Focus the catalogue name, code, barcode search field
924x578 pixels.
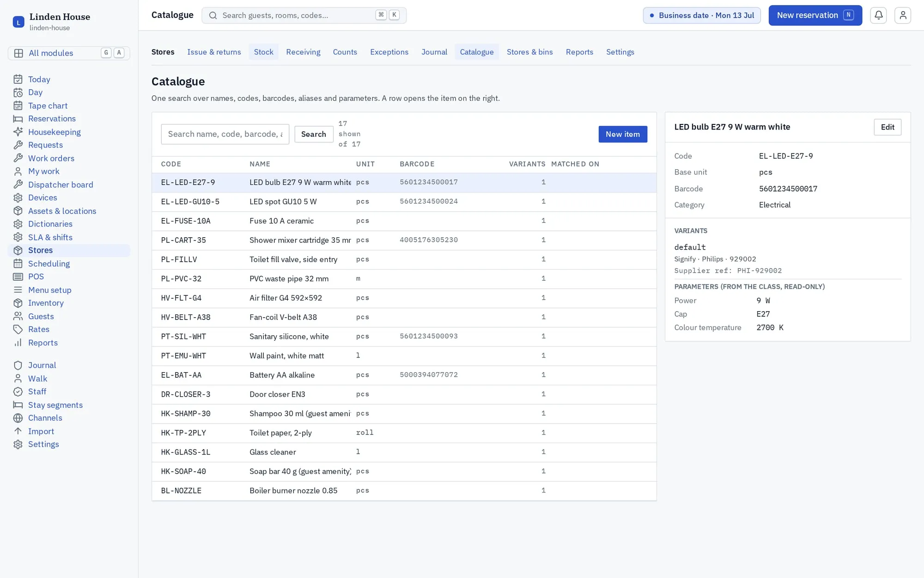(x=225, y=134)
